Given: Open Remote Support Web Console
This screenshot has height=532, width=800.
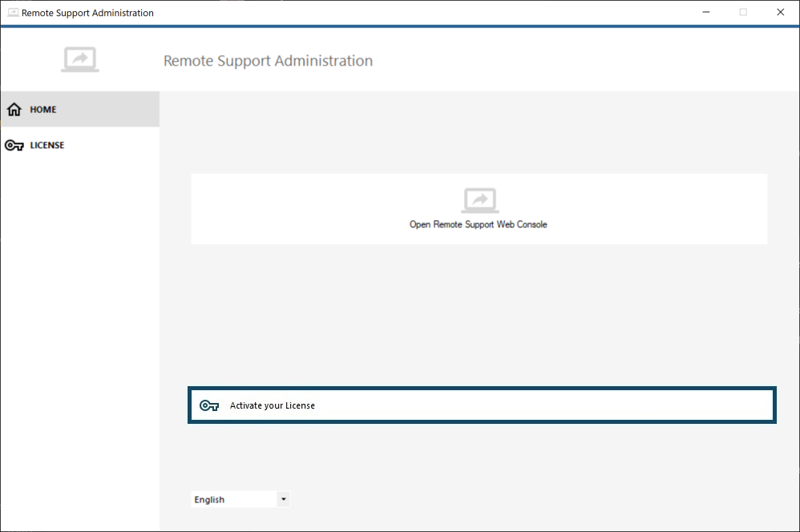Looking at the screenshot, I should click(x=479, y=209).
